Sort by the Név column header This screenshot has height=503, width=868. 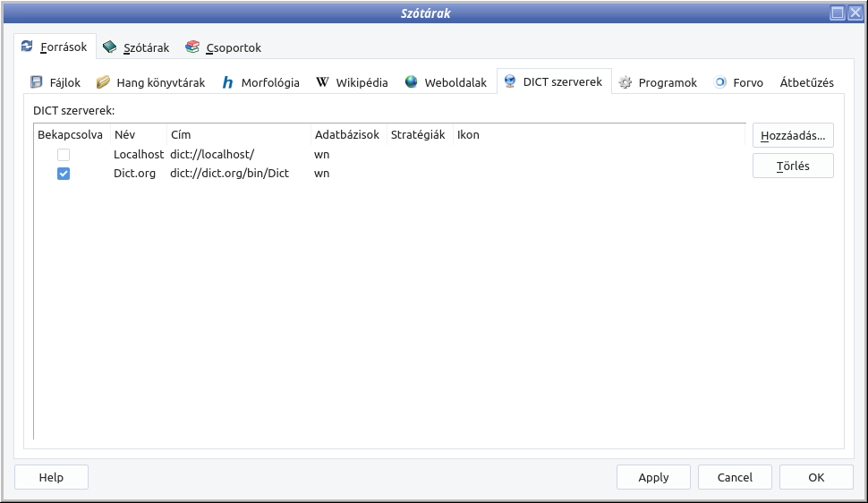125,135
